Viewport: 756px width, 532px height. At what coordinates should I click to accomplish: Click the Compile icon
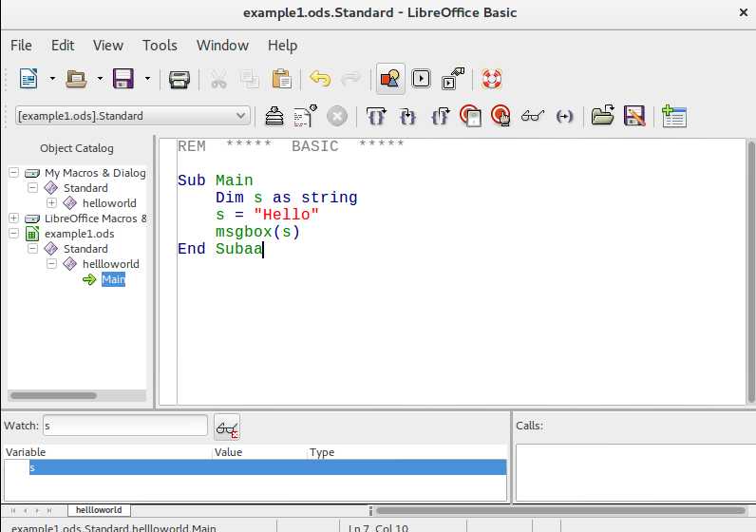[274, 116]
